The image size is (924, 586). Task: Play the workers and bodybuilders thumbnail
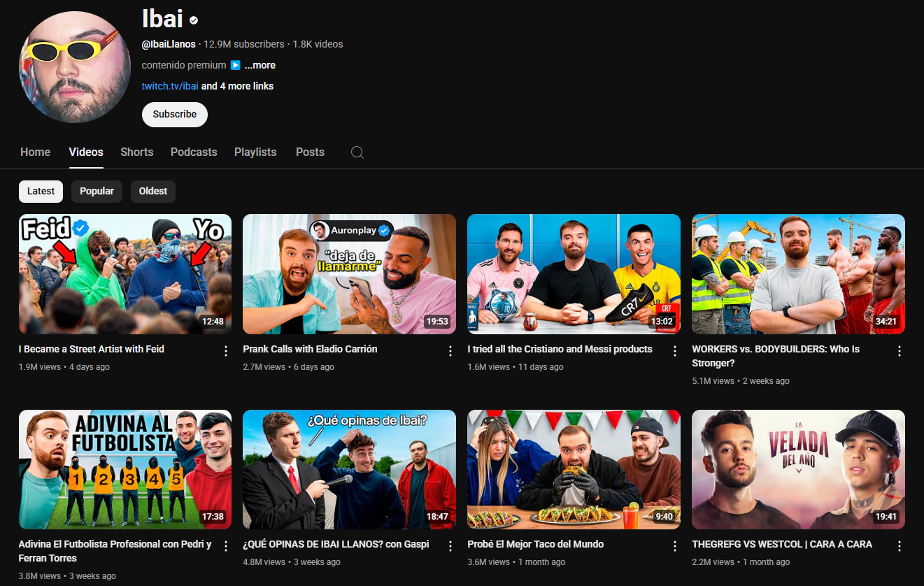[x=798, y=274]
